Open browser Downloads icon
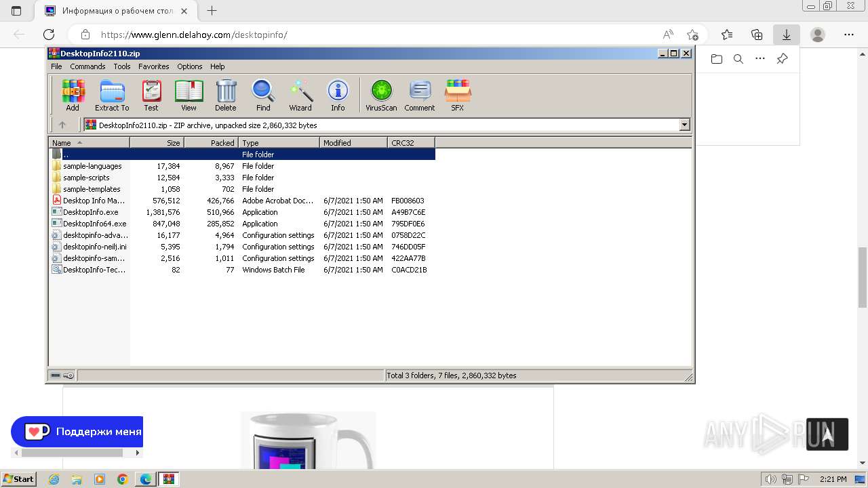 pos(786,35)
